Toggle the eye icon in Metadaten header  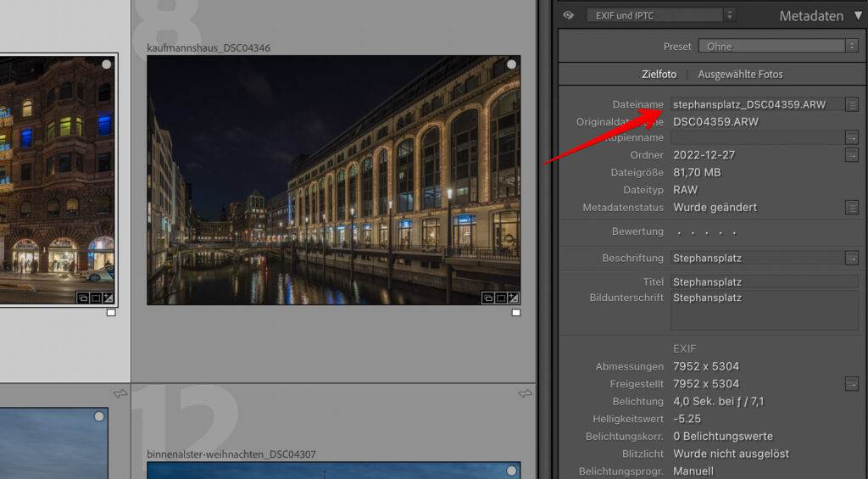(x=568, y=14)
